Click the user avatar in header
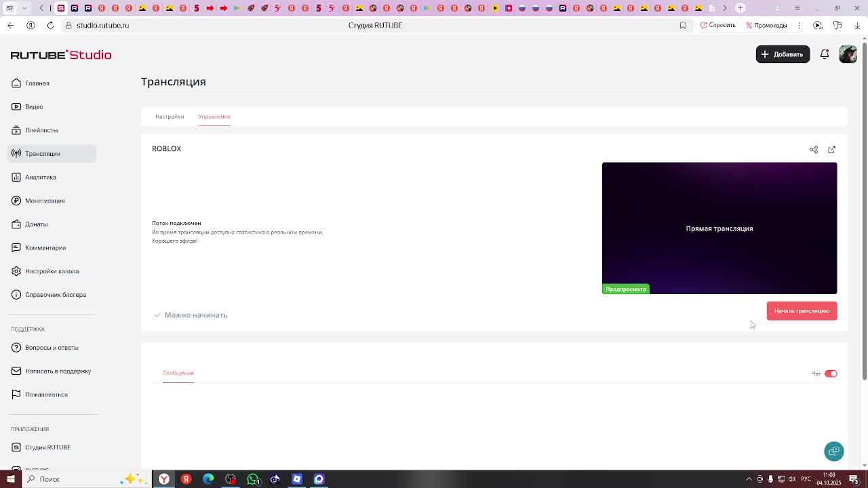The width and height of the screenshot is (868, 488). pyautogui.click(x=848, y=54)
